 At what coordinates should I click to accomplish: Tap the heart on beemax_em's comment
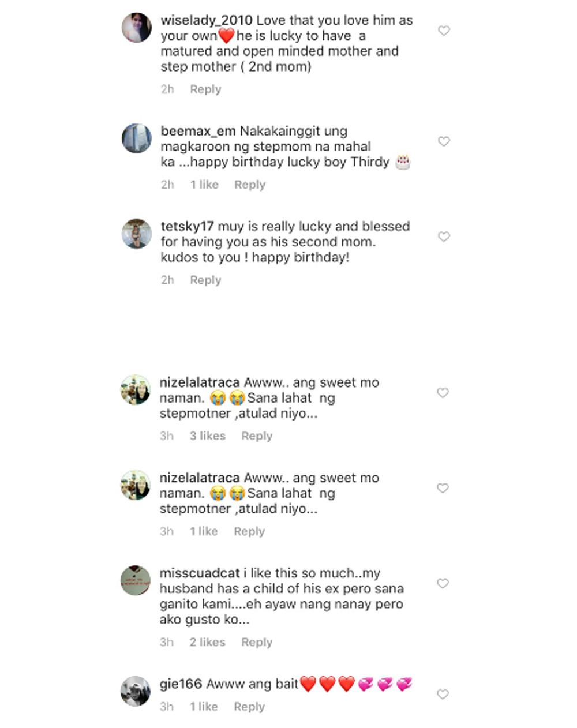click(443, 141)
